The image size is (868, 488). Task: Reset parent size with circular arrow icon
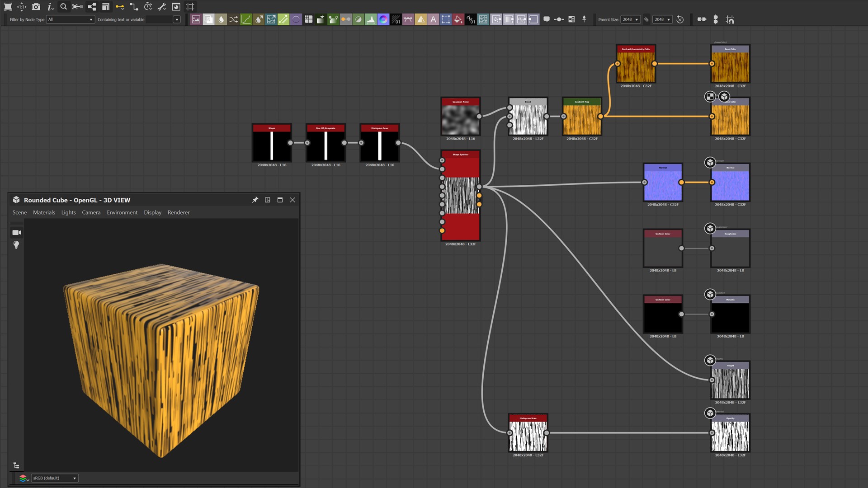click(680, 19)
